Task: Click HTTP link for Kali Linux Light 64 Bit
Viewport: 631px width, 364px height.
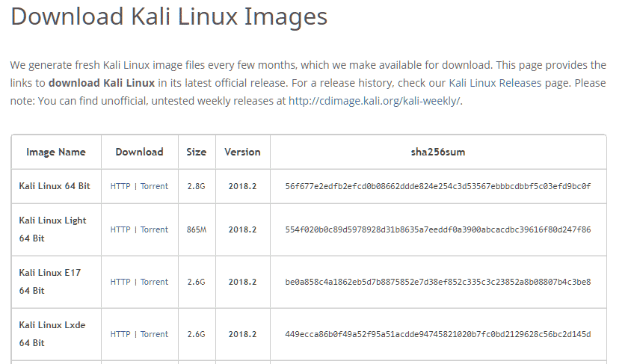Action: pyautogui.click(x=120, y=229)
